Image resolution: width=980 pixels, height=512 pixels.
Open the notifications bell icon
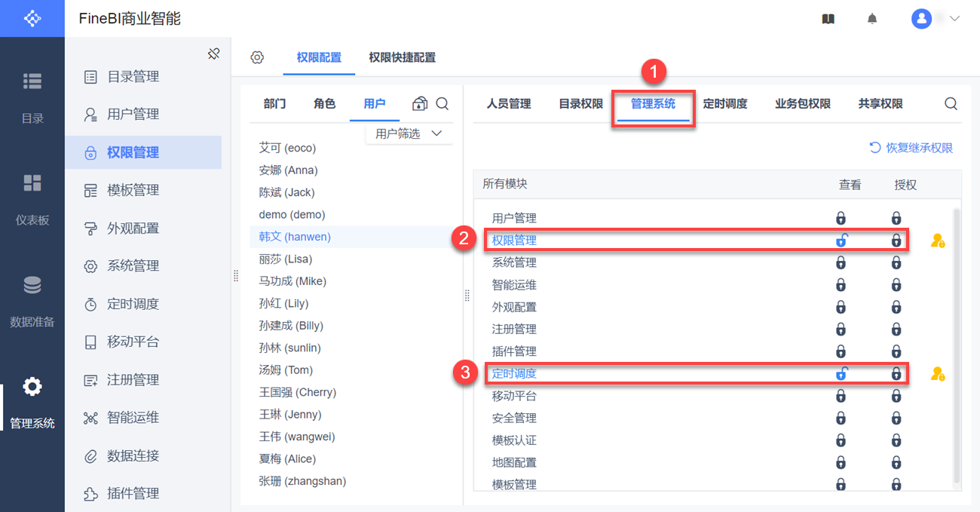point(872,19)
